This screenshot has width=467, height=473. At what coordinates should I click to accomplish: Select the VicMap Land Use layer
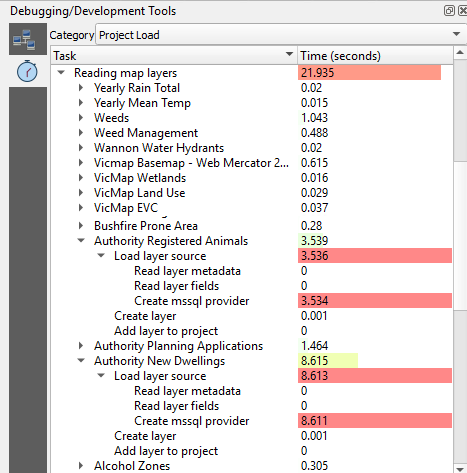139,193
